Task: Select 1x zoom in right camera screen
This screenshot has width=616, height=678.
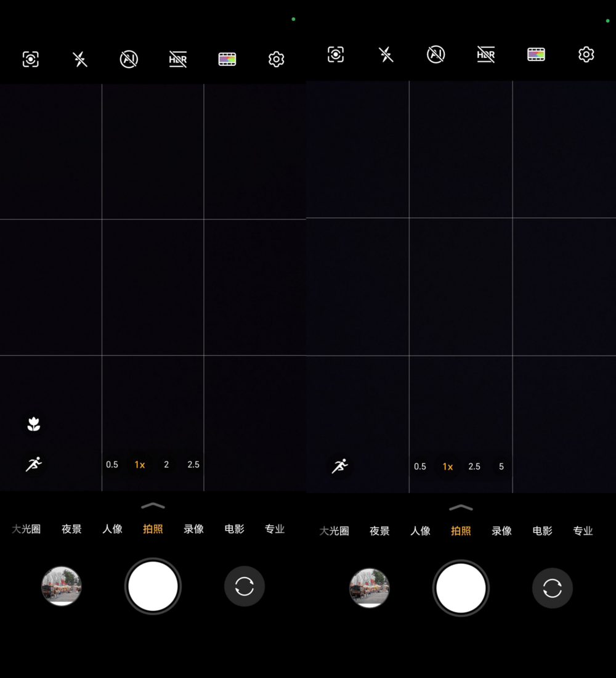Action: tap(447, 467)
